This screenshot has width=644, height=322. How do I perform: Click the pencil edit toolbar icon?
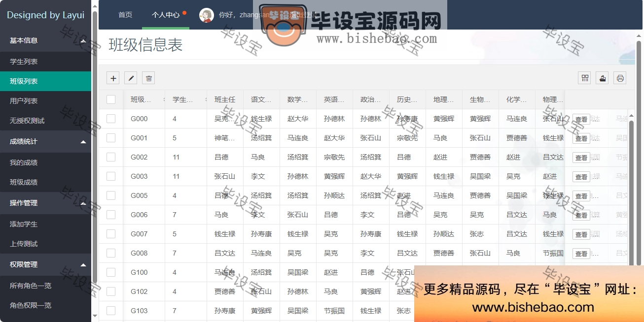click(131, 78)
